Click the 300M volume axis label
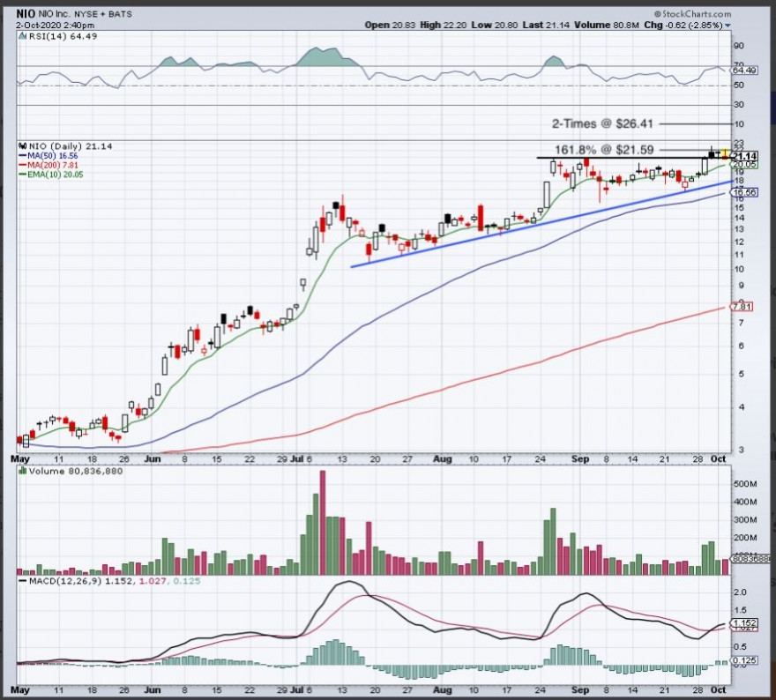The height and width of the screenshot is (700, 776). click(745, 520)
